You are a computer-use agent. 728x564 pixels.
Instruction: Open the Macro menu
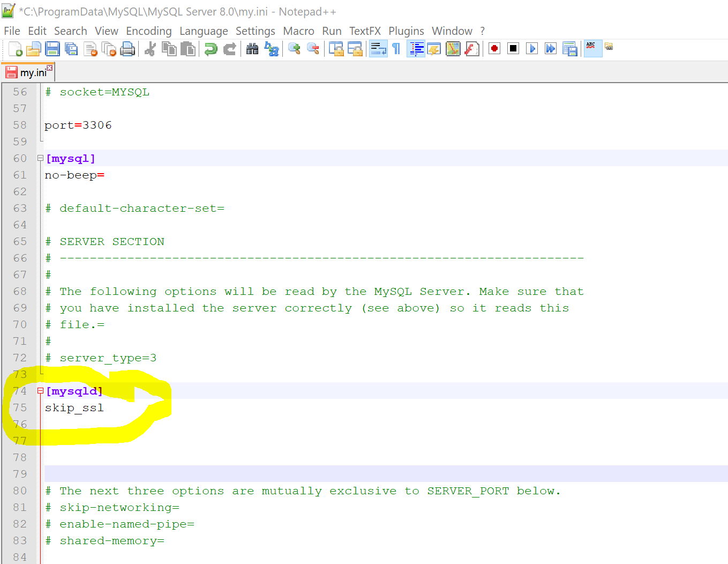pyautogui.click(x=298, y=31)
